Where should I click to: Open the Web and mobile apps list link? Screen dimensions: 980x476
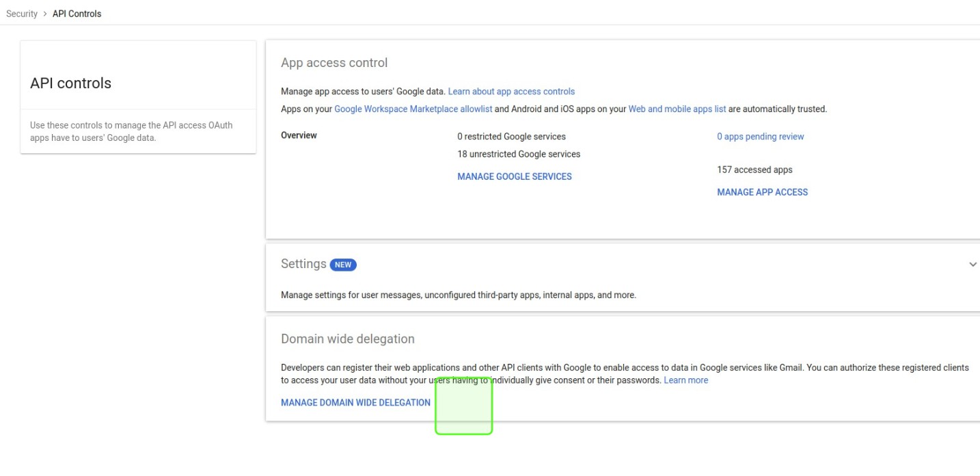tap(677, 109)
